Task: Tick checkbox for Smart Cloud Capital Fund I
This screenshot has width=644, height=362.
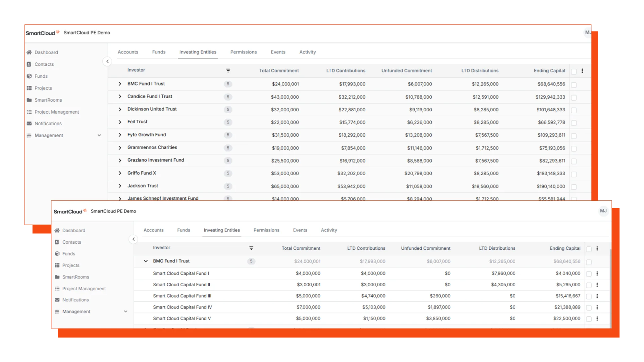Action: pos(589,274)
